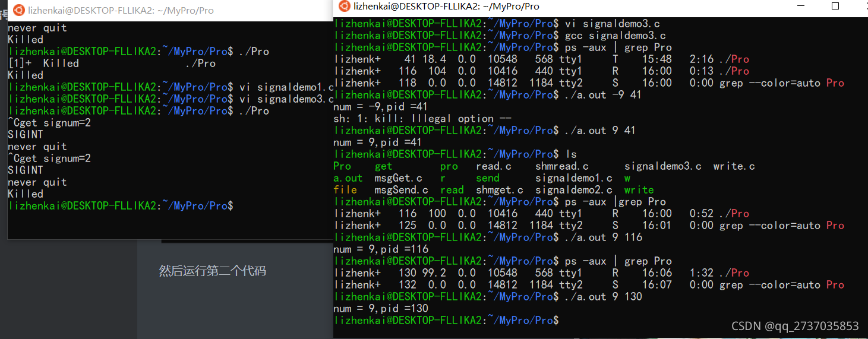Click the "./a.out 9 130" command
The image size is (868, 339).
(x=604, y=297)
